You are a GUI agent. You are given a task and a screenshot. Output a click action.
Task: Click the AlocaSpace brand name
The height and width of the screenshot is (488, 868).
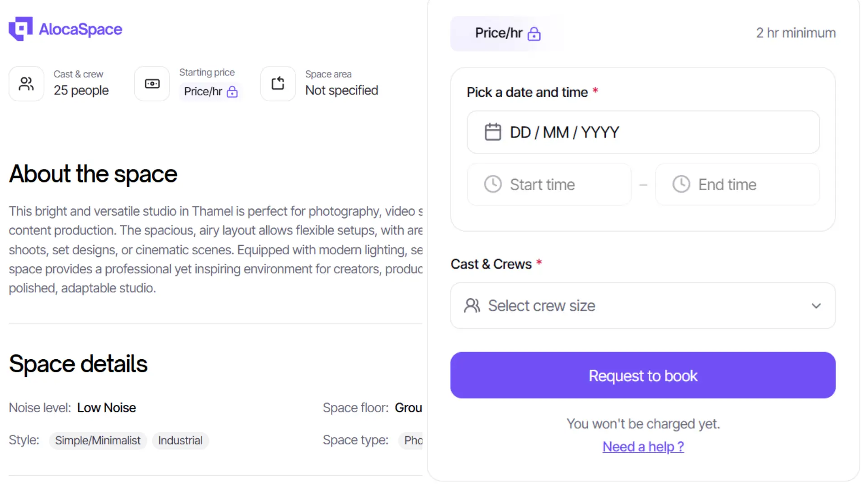(x=80, y=29)
